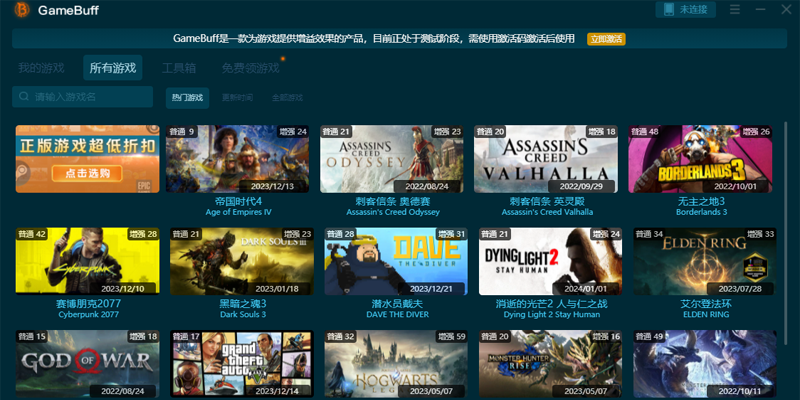Screen dimensions: 800x400
Task: Click 'Age of Empires IV' English subtitle
Action: click(x=238, y=212)
